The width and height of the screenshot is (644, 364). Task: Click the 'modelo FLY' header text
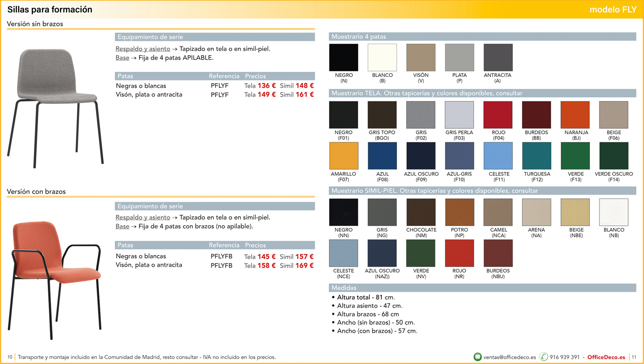pos(613,10)
